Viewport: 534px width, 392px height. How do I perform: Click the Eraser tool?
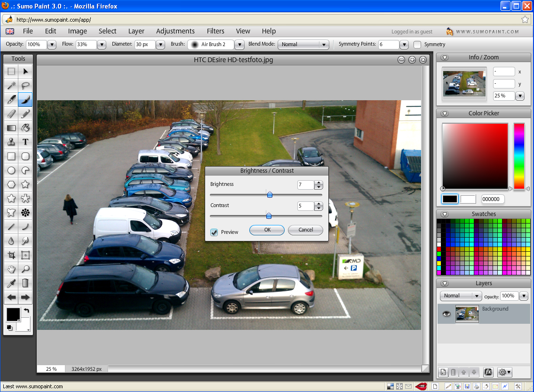click(x=11, y=113)
